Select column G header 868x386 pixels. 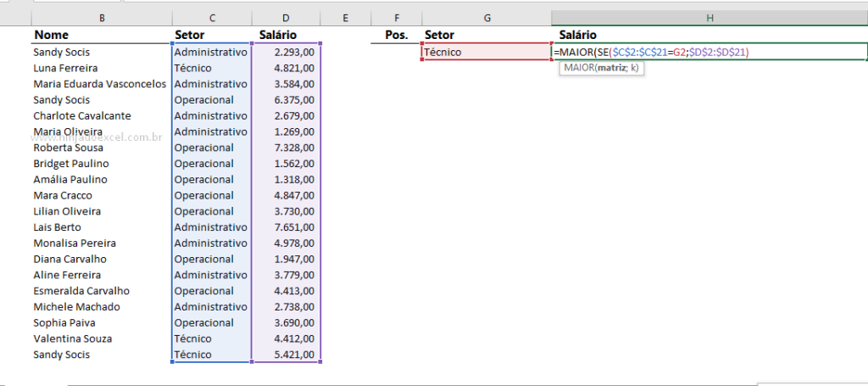487,19
